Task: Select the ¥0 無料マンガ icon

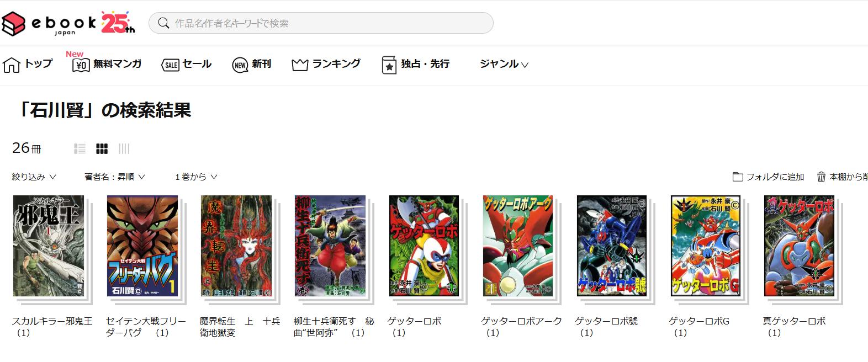Action: (x=81, y=65)
